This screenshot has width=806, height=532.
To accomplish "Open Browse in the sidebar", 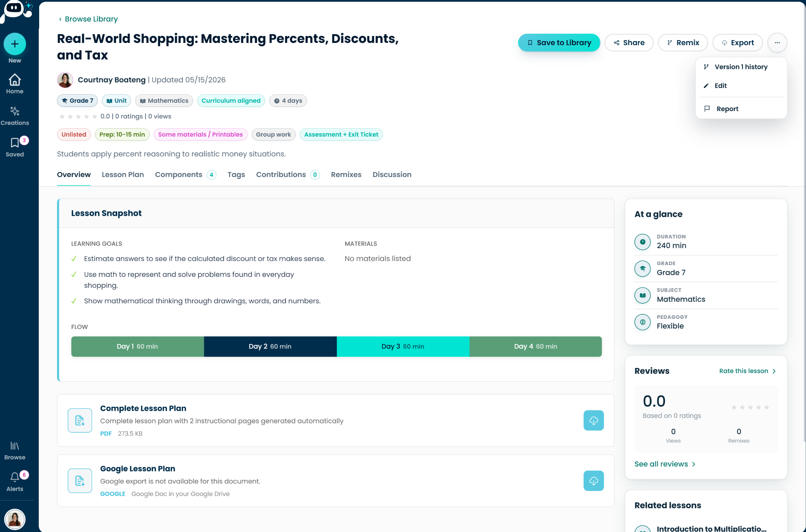I will point(15,451).
